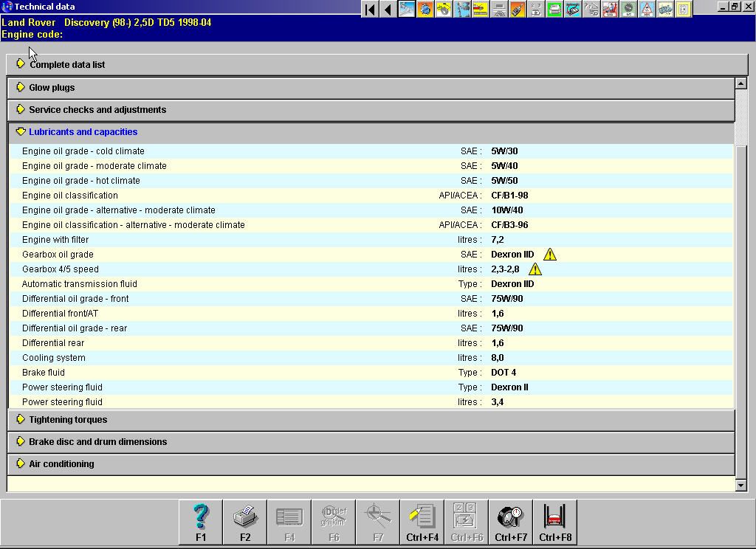The height and width of the screenshot is (549, 756).
Task: Select the green background toolbar icon
Action: pos(554,9)
